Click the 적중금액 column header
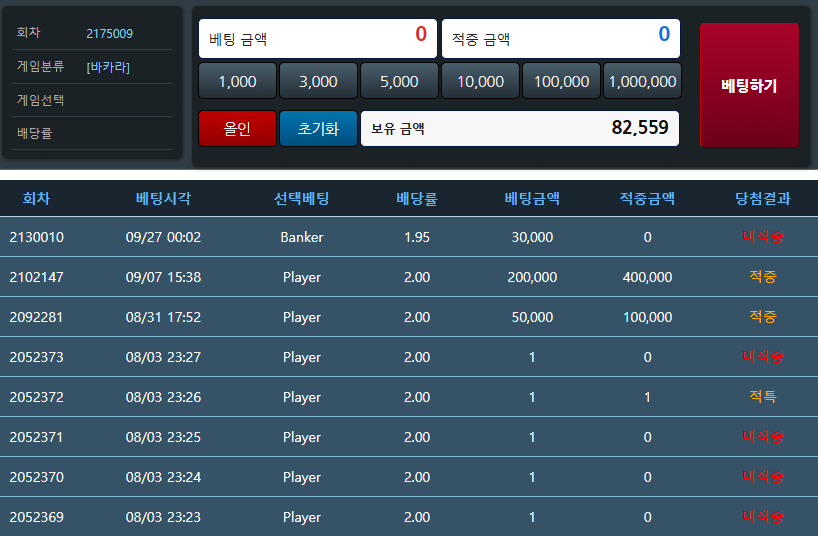 click(647, 198)
